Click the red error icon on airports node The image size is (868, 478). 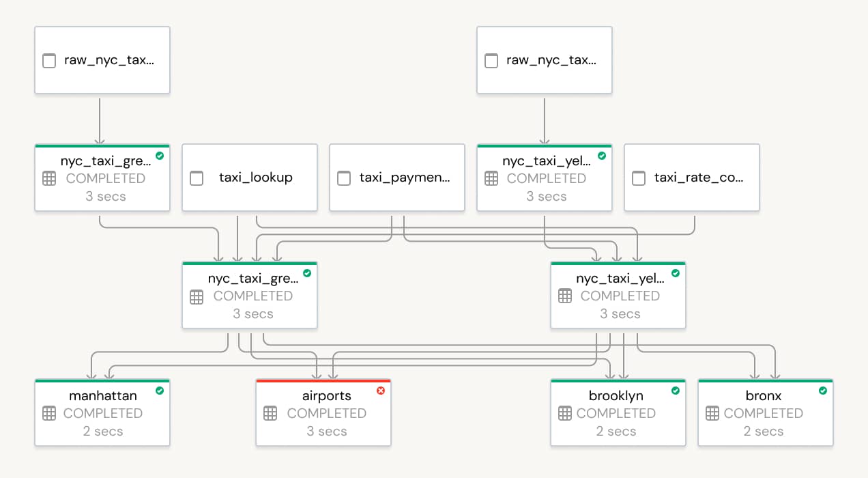(381, 391)
